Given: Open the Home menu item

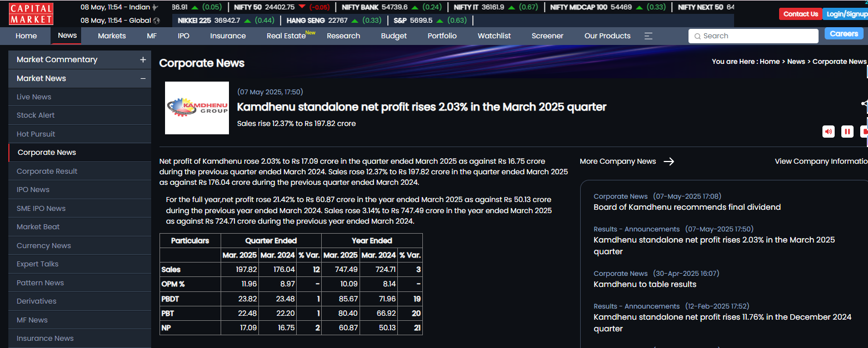Looking at the screenshot, I should point(26,36).
